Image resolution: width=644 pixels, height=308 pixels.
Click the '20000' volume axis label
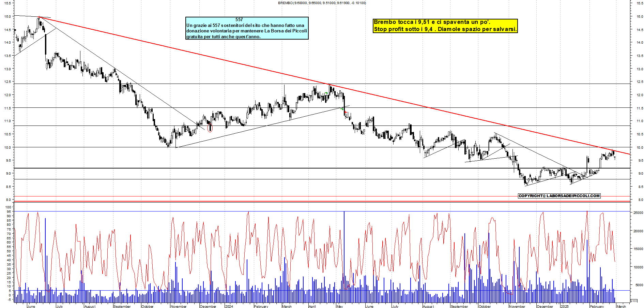pos(638,231)
